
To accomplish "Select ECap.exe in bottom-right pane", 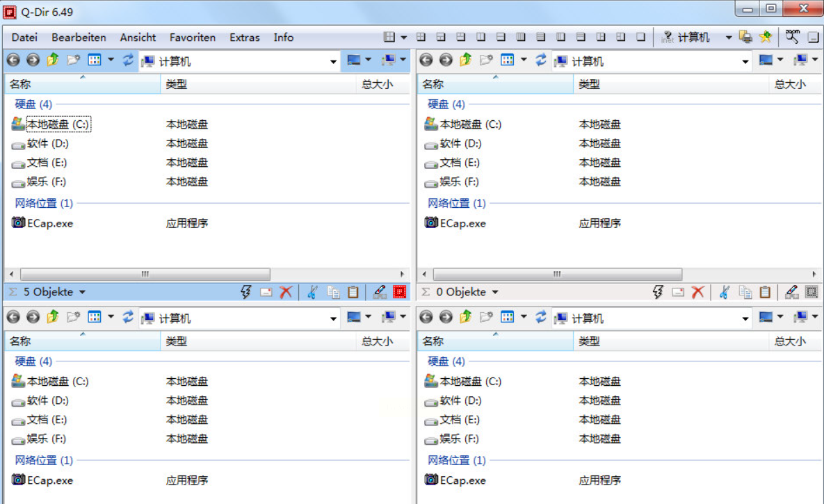I will (463, 480).
